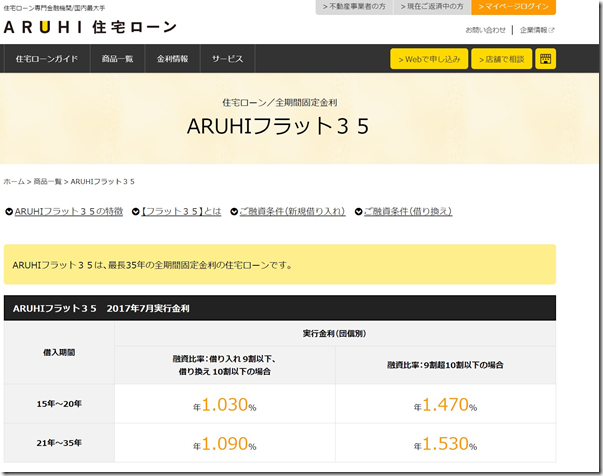Jump to ARUHIフラット35の特徴 section

[x=69, y=211]
